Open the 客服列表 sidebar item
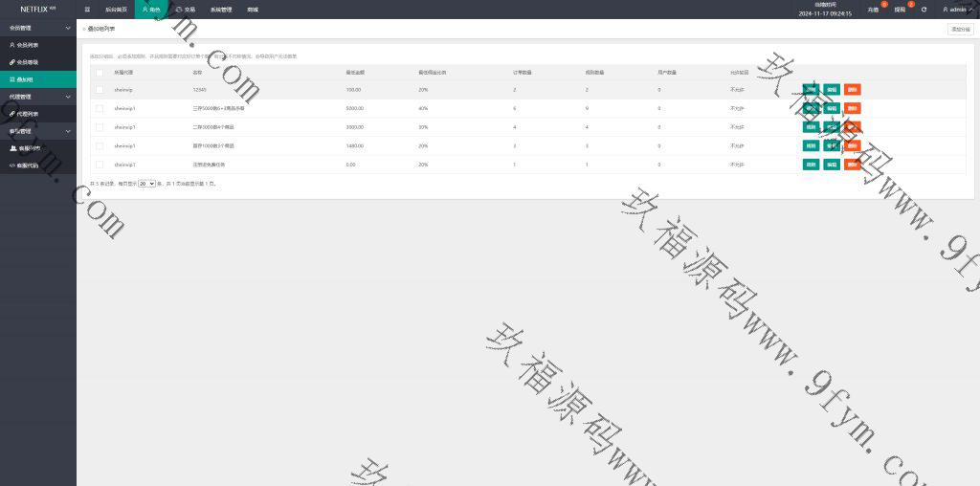 (28, 148)
